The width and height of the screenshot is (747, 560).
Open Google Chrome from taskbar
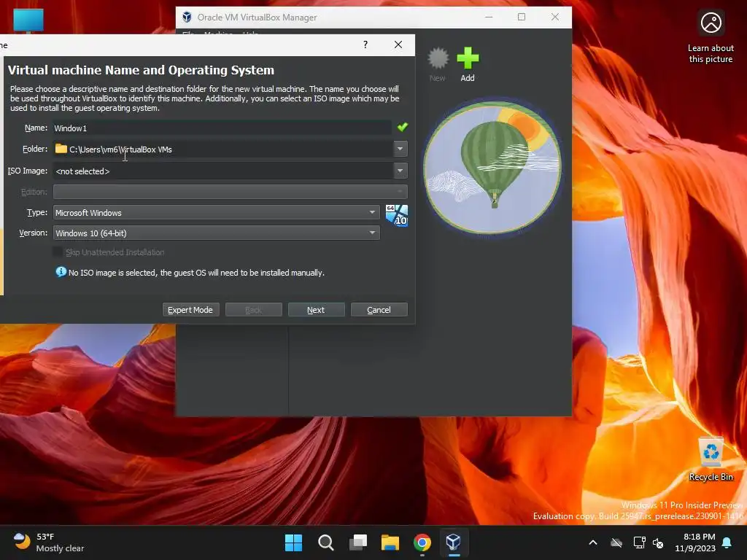click(x=422, y=542)
